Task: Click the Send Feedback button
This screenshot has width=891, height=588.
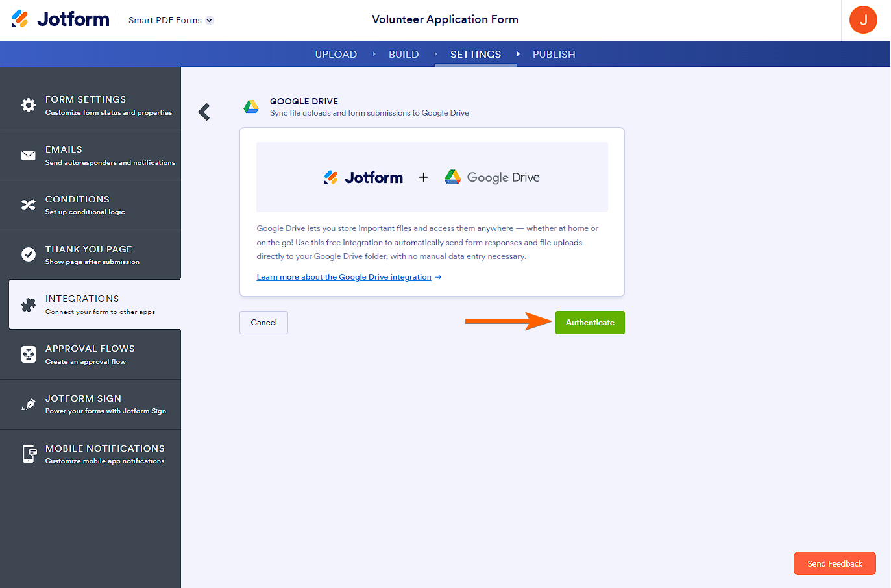Action: click(x=835, y=563)
